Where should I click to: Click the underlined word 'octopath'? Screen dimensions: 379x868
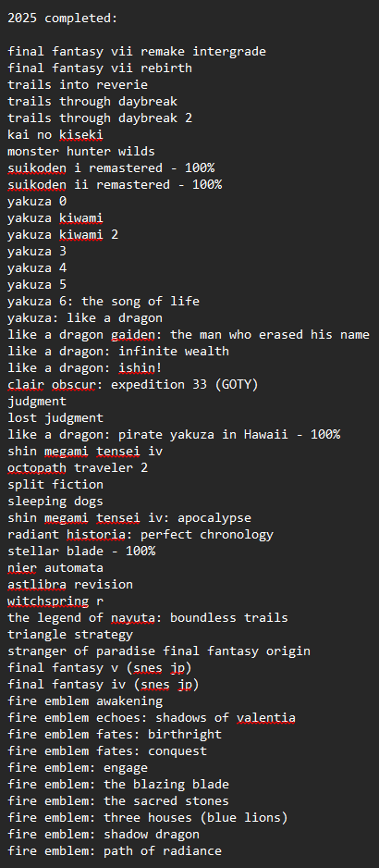(37, 468)
